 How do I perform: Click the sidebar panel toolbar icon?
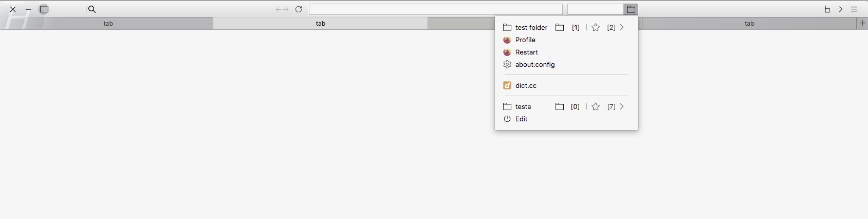click(827, 9)
